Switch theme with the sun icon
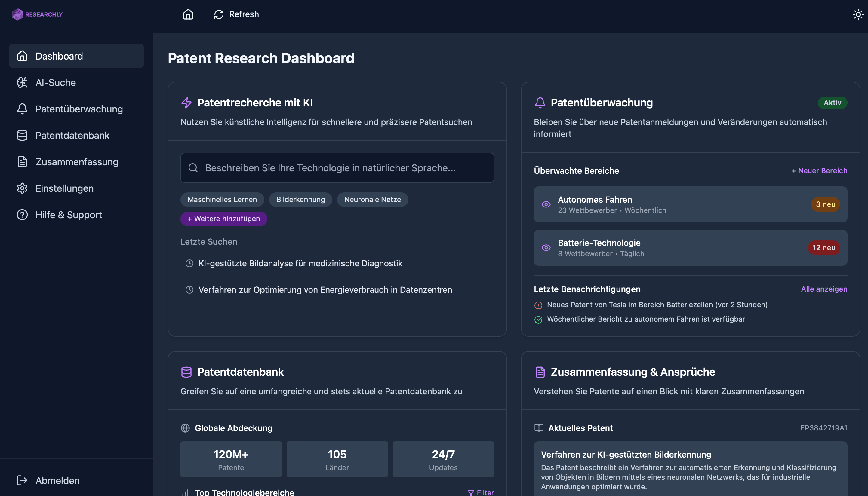 [x=858, y=14]
